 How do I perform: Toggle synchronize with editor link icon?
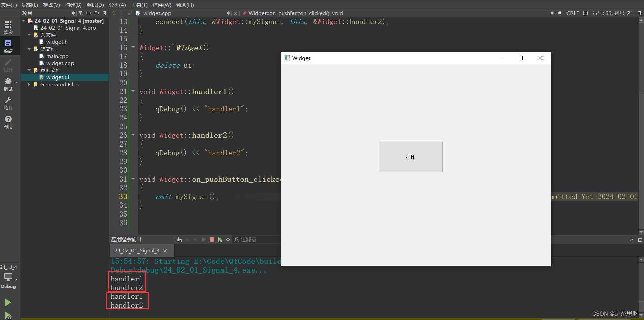click(x=89, y=13)
